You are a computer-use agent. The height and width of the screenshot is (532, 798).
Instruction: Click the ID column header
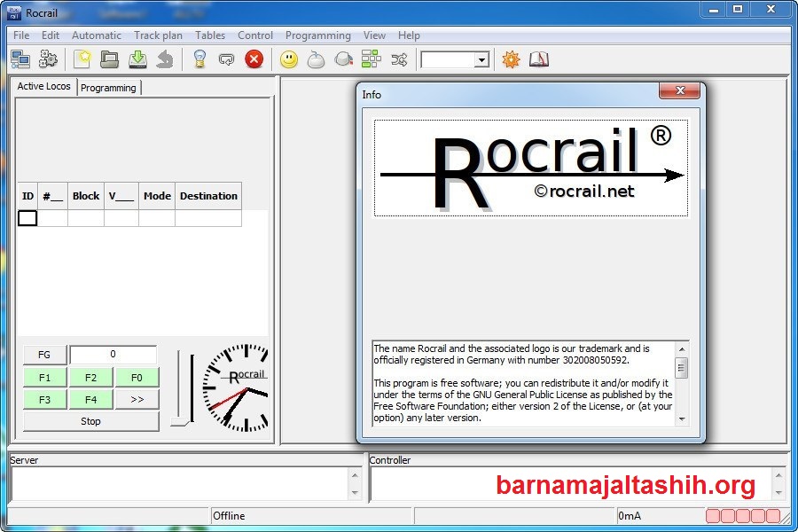[28, 196]
